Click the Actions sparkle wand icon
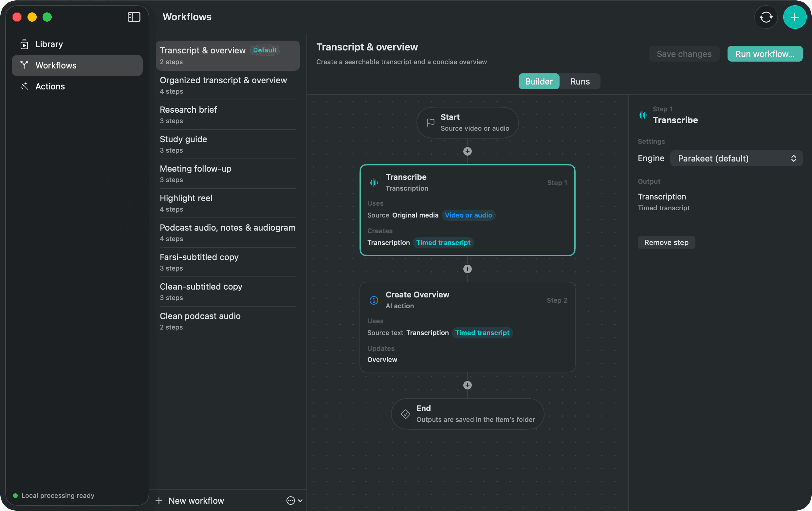 click(24, 86)
